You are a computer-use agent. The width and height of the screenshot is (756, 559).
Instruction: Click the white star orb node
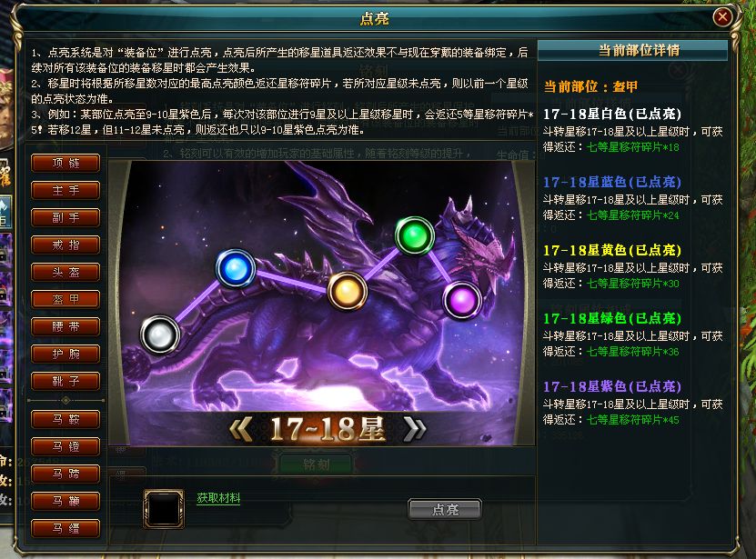point(160,334)
